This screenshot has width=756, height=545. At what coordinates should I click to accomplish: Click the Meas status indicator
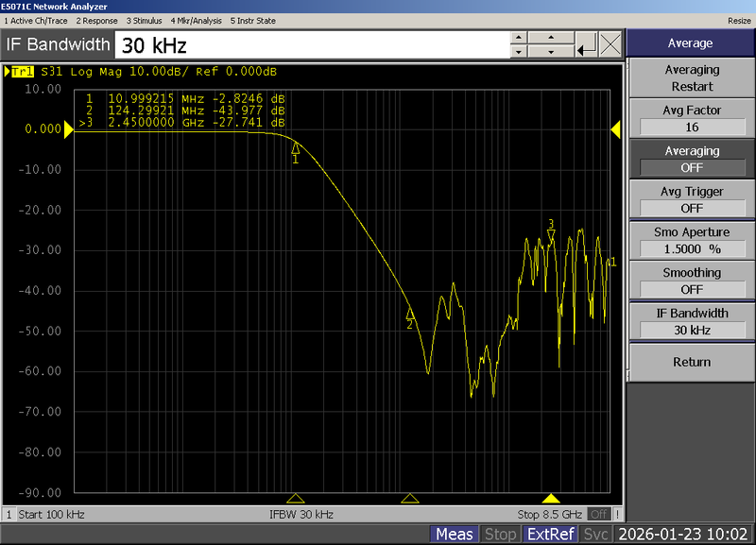(x=455, y=534)
